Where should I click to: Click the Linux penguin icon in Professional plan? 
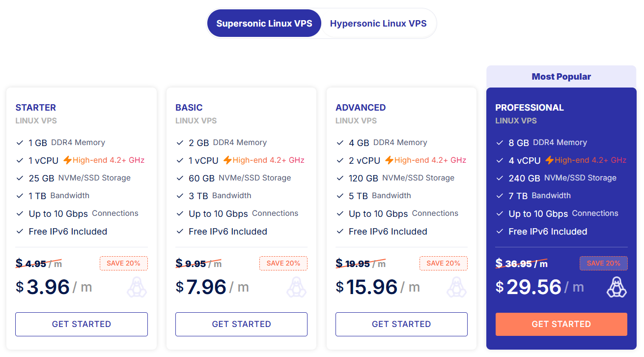(616, 287)
